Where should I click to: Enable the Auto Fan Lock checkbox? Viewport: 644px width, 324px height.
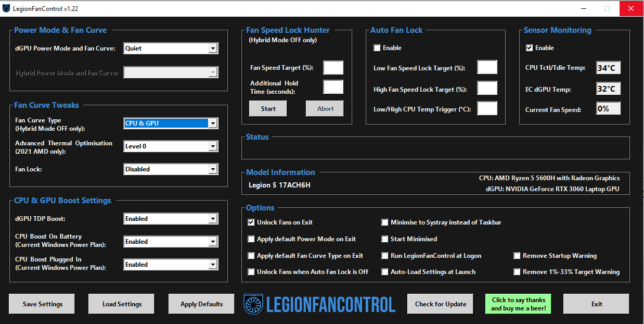coord(377,48)
